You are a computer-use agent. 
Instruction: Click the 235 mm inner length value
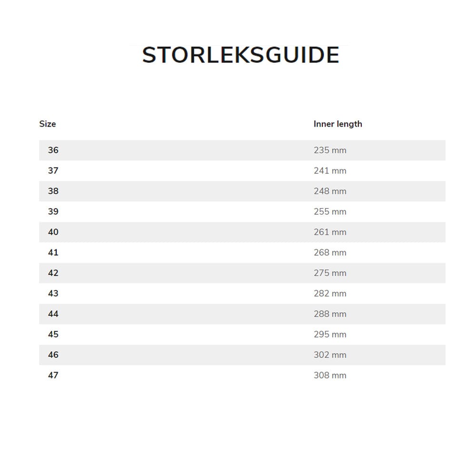(x=330, y=150)
